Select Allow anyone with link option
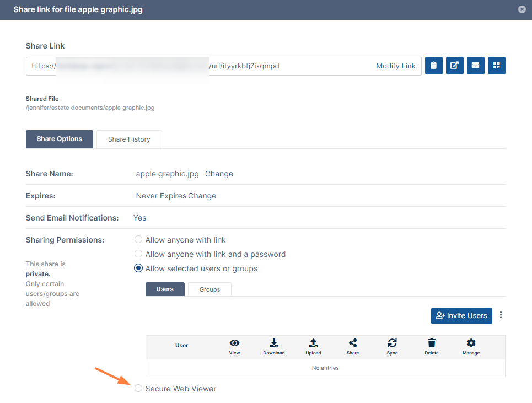 point(138,240)
